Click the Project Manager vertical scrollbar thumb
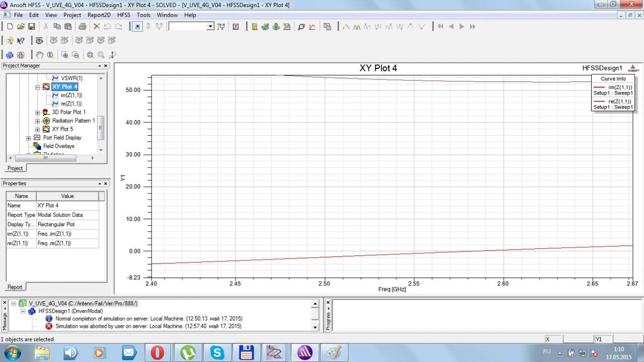The image size is (644, 362). click(101, 128)
